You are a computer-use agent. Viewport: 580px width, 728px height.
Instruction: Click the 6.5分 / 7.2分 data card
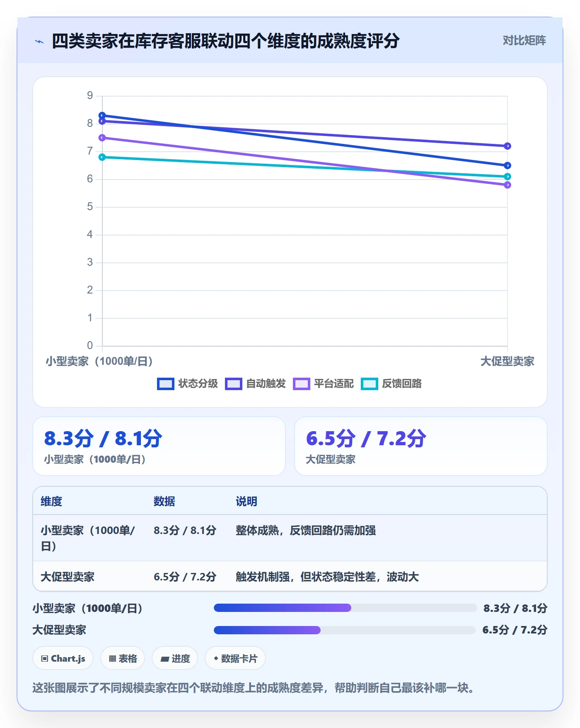[x=421, y=446]
